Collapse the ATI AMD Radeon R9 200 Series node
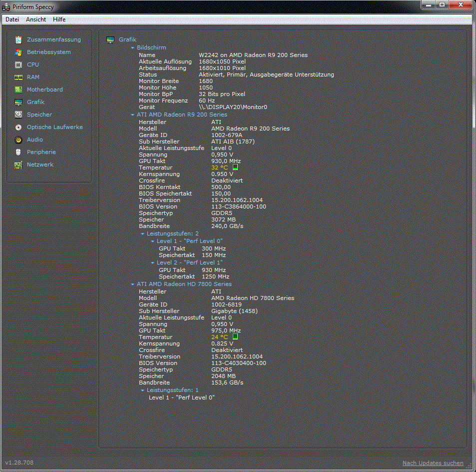This screenshot has height=472, width=476. tap(133, 114)
